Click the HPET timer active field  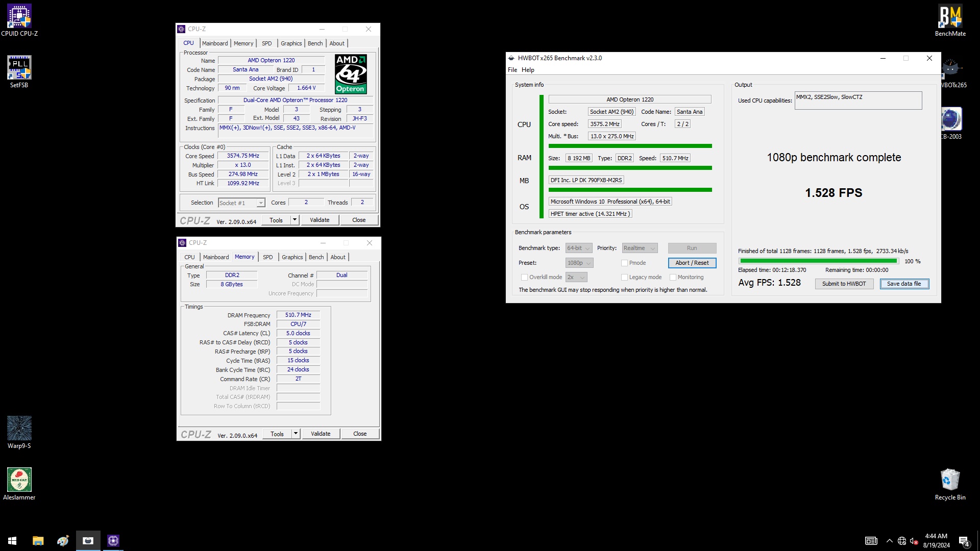click(x=591, y=214)
